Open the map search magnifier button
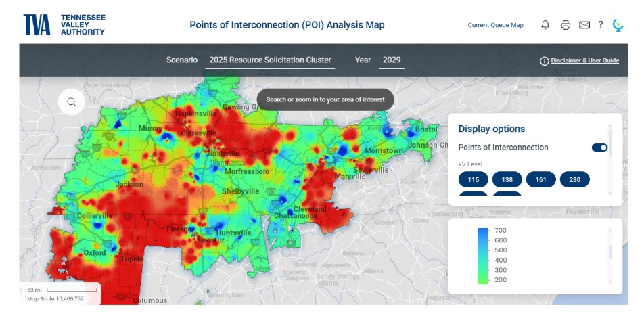This screenshot has width=644, height=316. click(x=72, y=101)
